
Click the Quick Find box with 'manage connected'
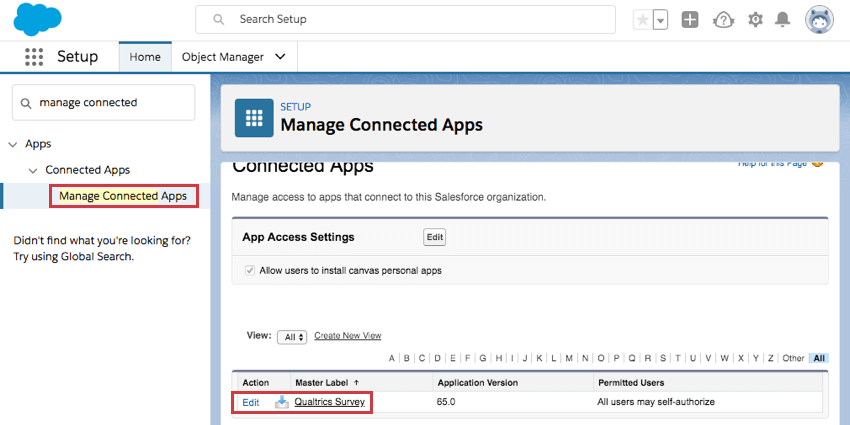coord(104,102)
